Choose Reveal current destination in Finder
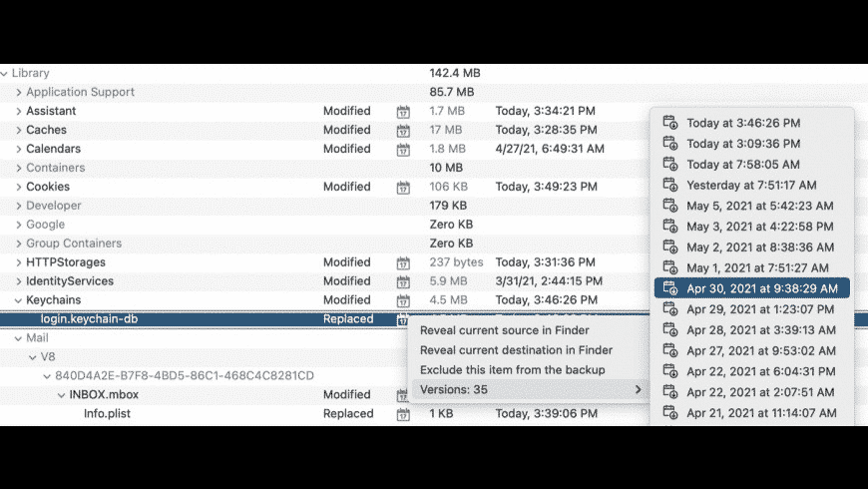Viewport: 868px width, 489px height. pos(516,350)
